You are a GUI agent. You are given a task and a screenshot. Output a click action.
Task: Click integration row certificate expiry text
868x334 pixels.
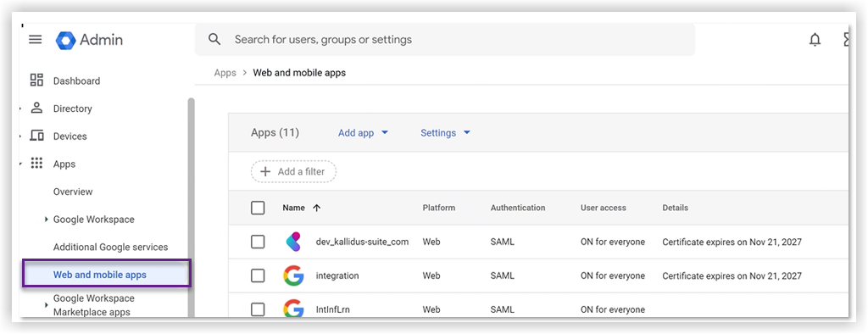coord(732,276)
